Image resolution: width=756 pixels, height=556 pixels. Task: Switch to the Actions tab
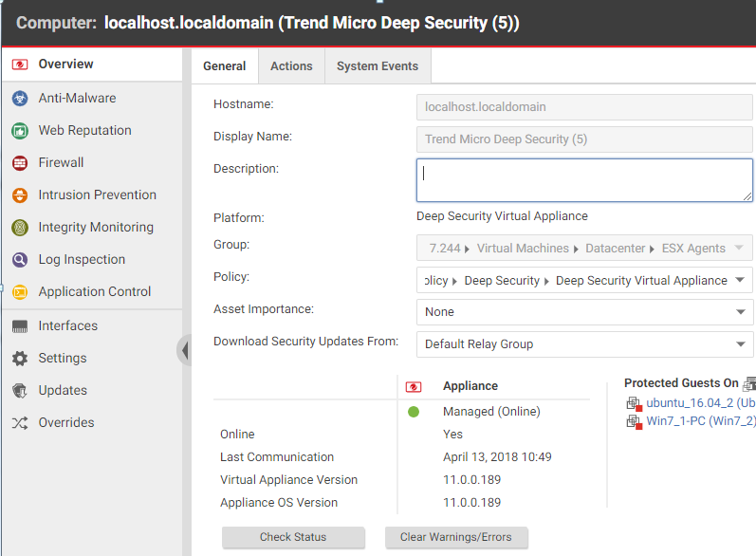[291, 66]
